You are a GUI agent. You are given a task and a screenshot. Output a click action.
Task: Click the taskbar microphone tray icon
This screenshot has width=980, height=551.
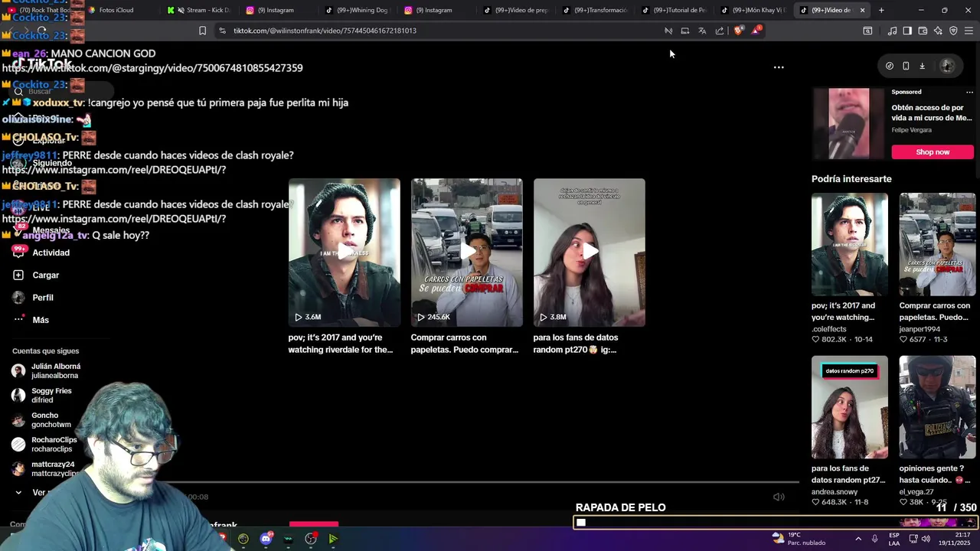pyautogui.click(x=874, y=539)
